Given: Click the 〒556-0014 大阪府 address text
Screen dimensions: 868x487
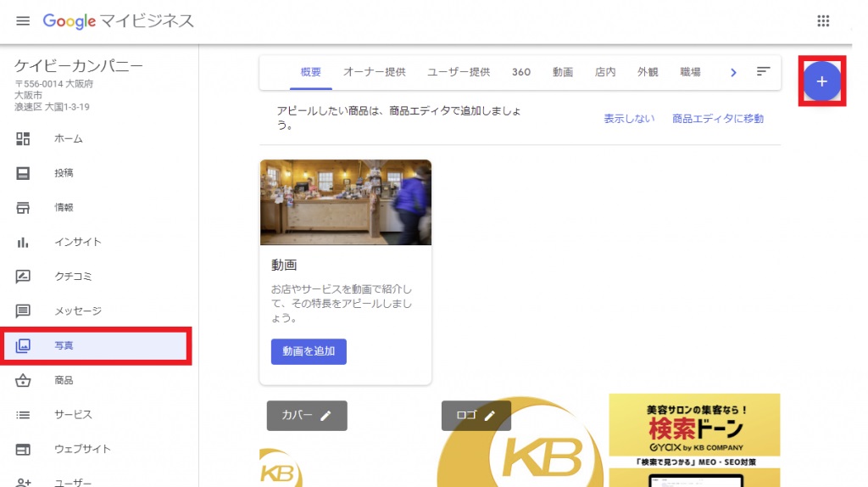Looking at the screenshot, I should click(x=54, y=84).
